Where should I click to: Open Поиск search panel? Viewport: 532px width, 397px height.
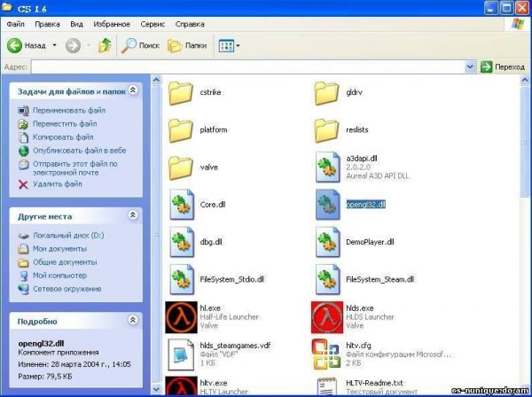click(140, 45)
